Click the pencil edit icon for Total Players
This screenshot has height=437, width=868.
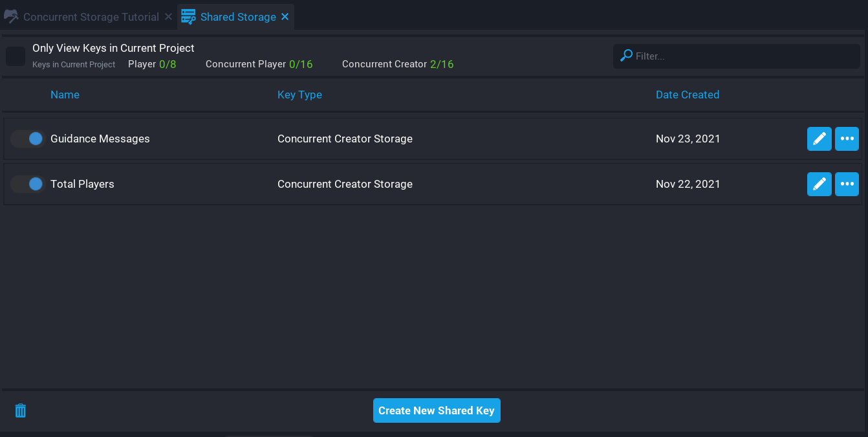(x=819, y=184)
